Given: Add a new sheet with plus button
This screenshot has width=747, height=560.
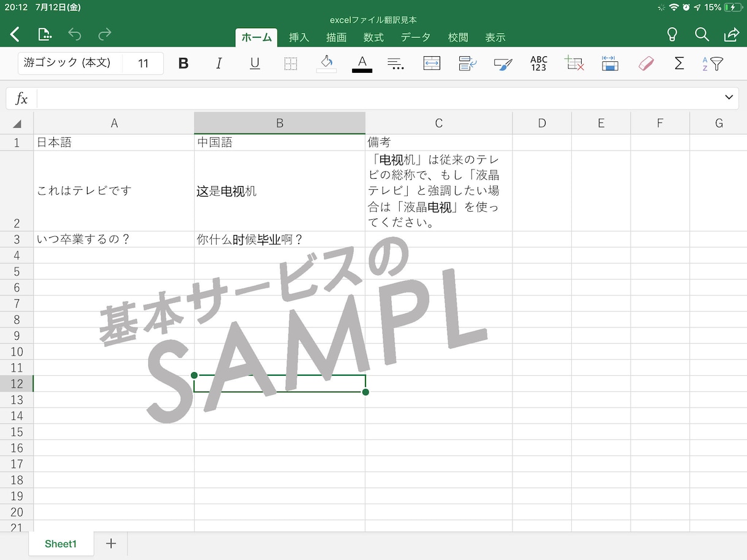Looking at the screenshot, I should (111, 543).
